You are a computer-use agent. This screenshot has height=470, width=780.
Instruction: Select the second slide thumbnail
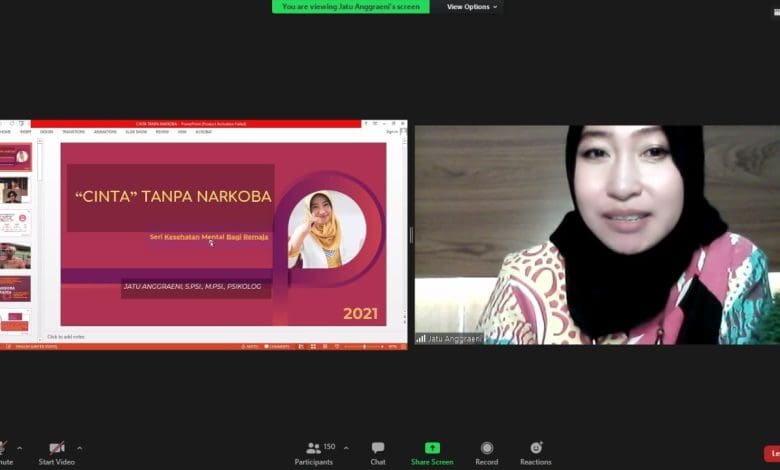coord(14,190)
